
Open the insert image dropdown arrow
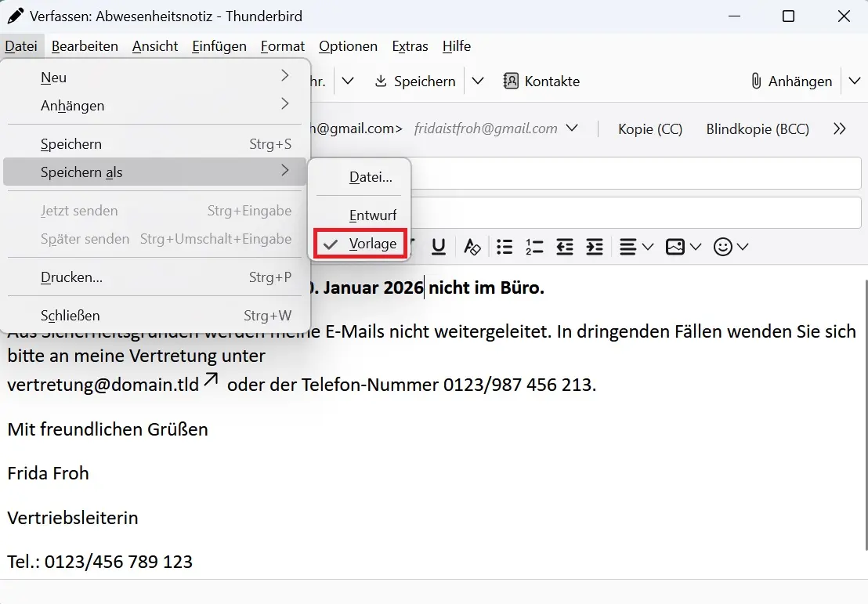tap(696, 247)
